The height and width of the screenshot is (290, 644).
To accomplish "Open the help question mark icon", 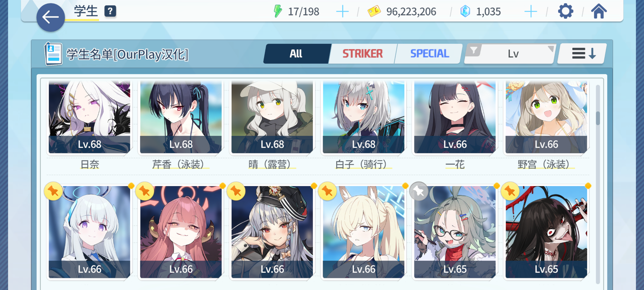I will pos(110,11).
